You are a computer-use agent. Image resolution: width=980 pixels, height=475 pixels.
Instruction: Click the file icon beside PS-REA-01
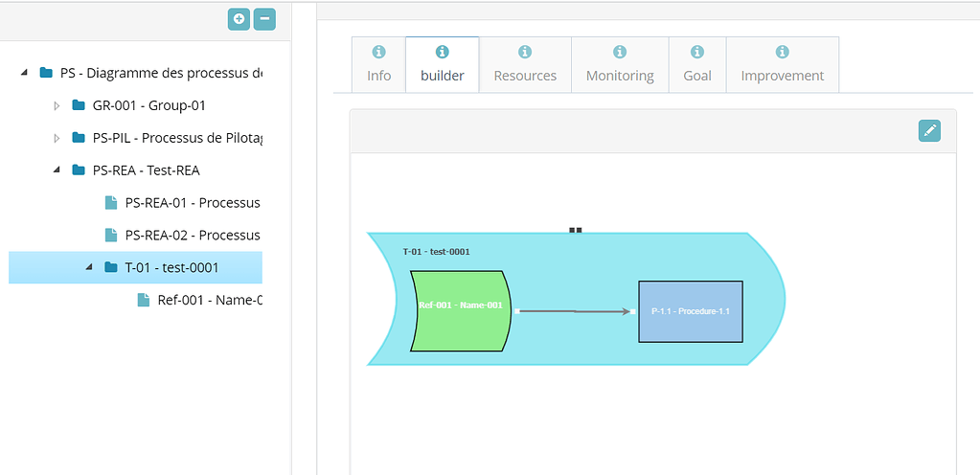point(111,203)
